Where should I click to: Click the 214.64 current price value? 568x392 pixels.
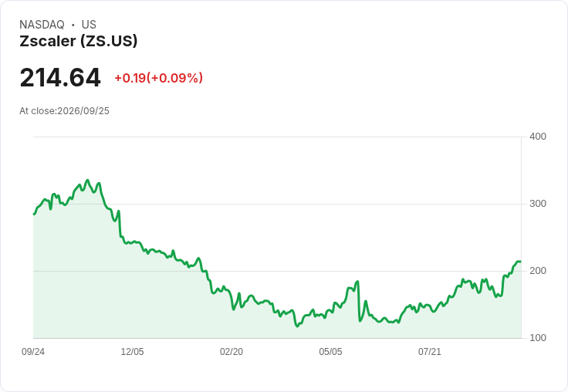pyautogui.click(x=60, y=77)
